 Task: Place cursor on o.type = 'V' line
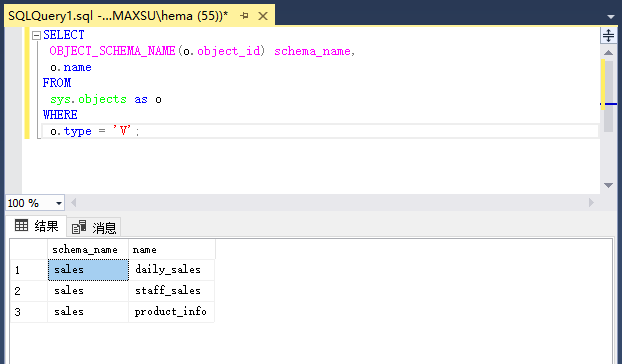(320, 131)
